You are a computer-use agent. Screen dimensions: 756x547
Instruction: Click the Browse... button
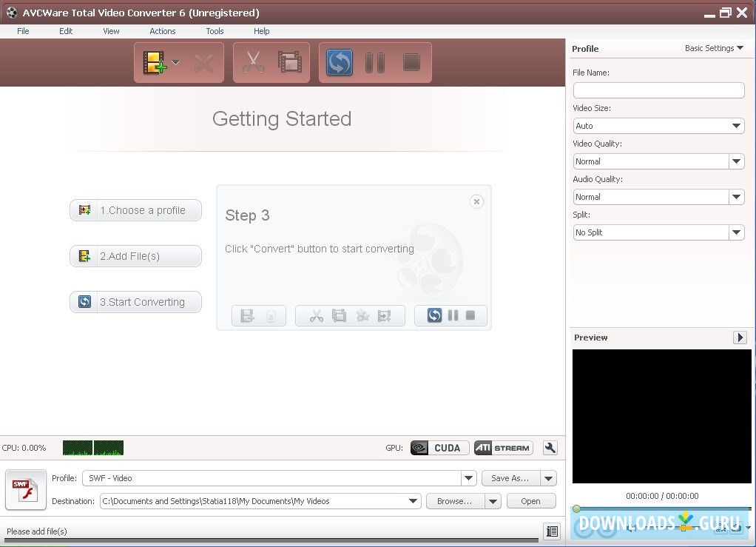pos(455,501)
